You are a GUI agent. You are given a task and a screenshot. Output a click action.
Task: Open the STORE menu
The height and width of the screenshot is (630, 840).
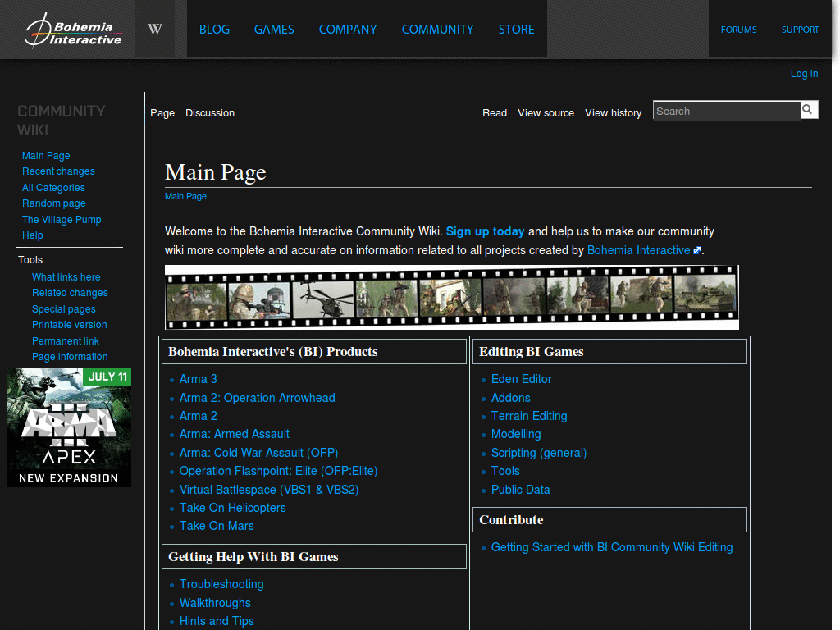coord(517,30)
